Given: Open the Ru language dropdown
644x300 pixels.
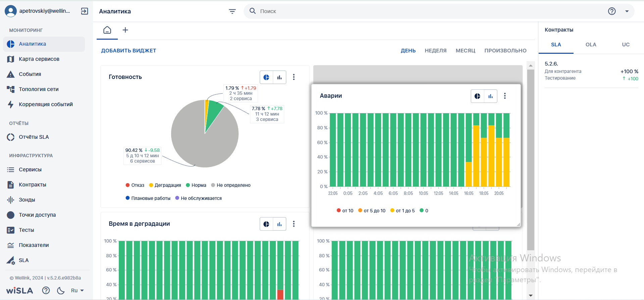Looking at the screenshot, I should coord(77,291).
